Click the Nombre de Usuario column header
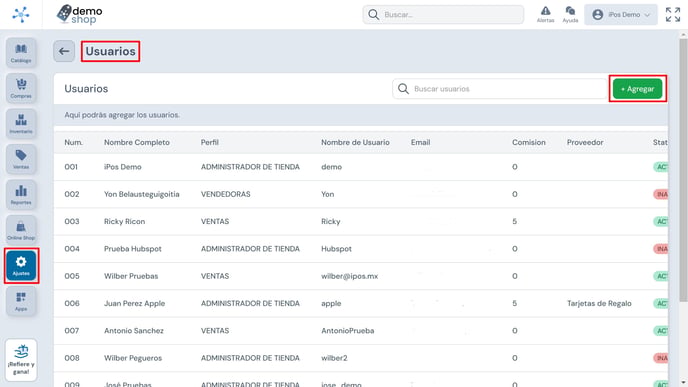Screen dimensions: 688x387 [x=355, y=142]
